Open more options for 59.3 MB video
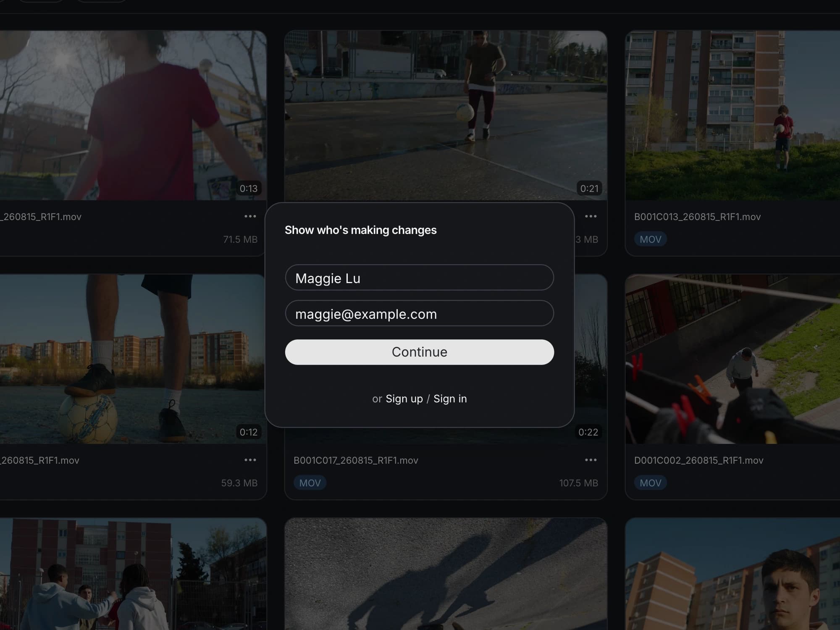 [x=250, y=460]
